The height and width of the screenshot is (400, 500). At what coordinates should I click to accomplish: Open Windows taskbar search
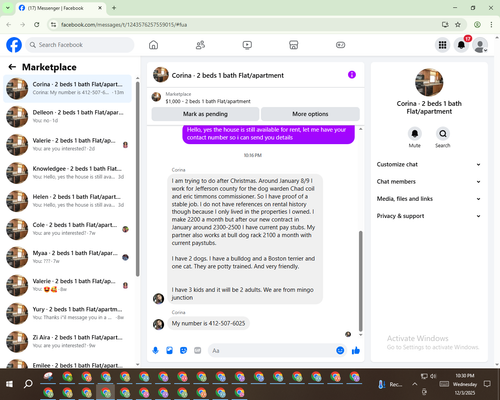(28, 384)
